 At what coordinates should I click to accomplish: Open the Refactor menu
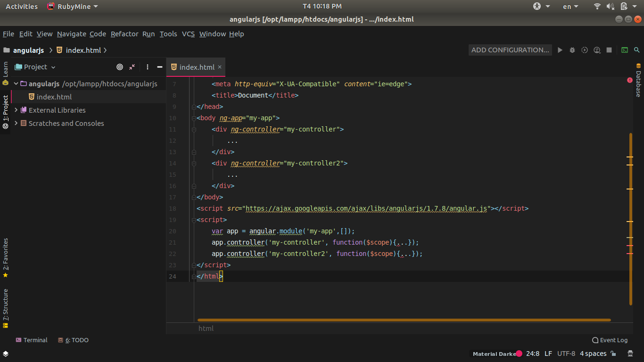click(124, 34)
